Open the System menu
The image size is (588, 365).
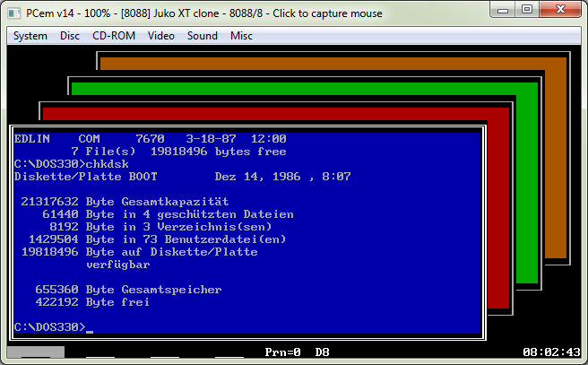30,36
